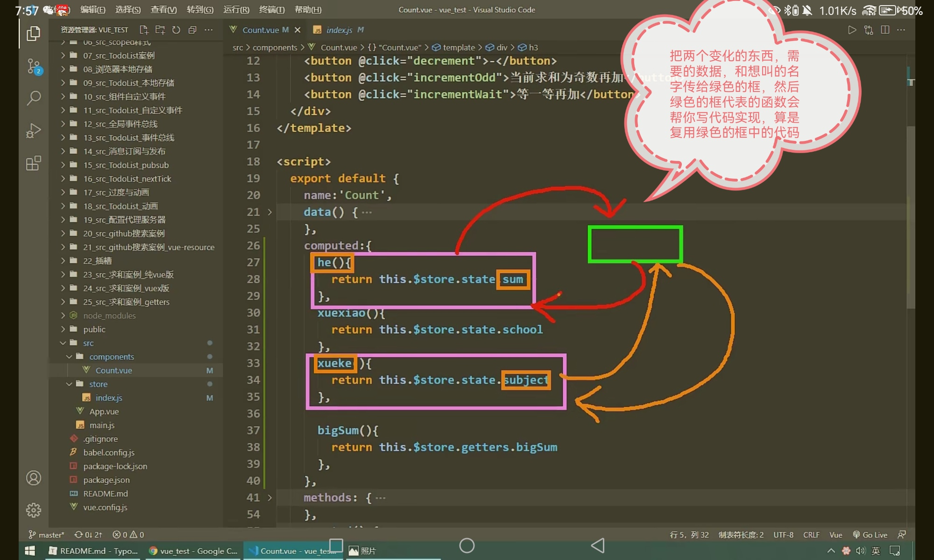Open App.vue in file explorer
Screen dimensions: 934x560
coord(104,412)
